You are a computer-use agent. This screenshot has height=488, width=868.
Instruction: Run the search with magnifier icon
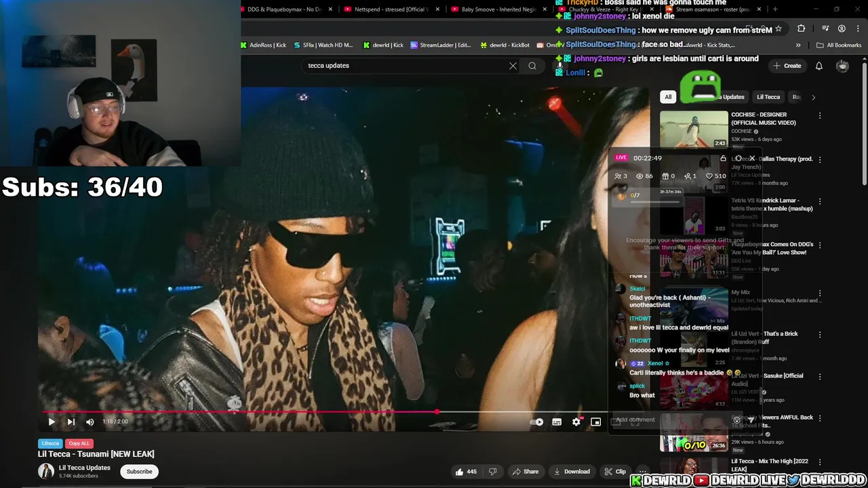[532, 66]
